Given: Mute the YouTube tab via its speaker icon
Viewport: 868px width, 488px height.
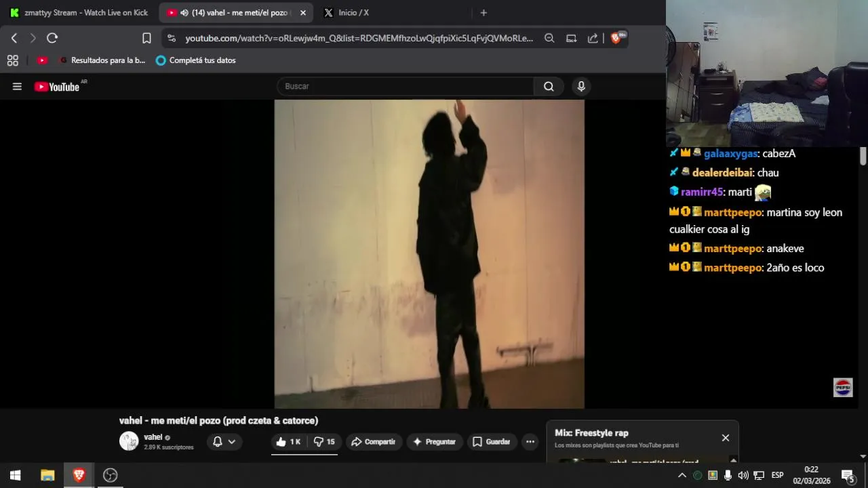Looking at the screenshot, I should coord(184,13).
